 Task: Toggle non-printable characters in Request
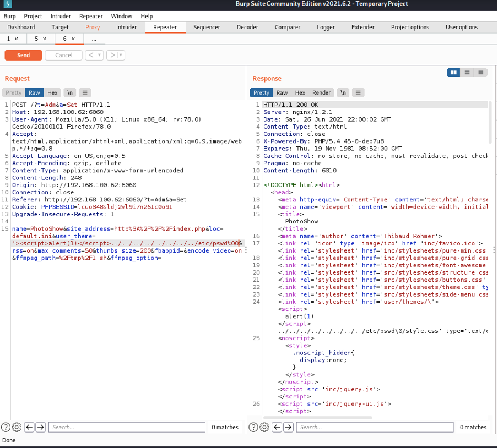tap(70, 92)
